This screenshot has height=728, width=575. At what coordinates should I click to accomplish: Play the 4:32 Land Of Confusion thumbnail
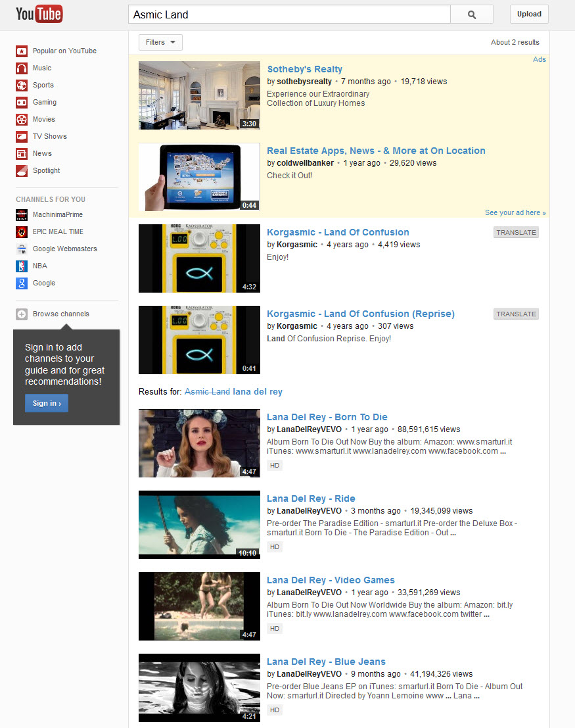[x=200, y=258]
